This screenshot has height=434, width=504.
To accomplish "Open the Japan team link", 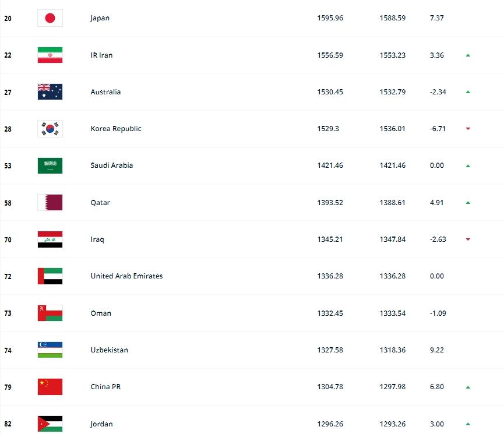I will (100, 18).
